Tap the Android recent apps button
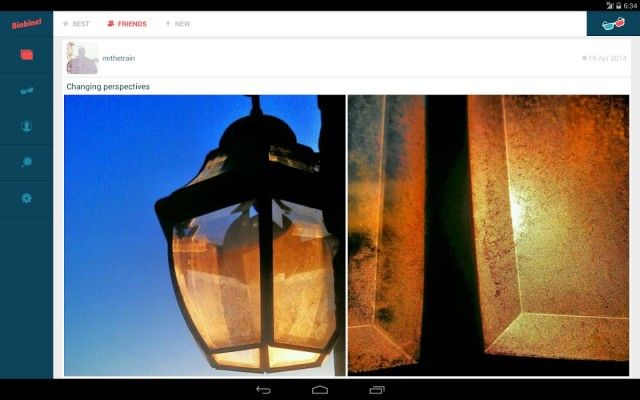 point(377,390)
